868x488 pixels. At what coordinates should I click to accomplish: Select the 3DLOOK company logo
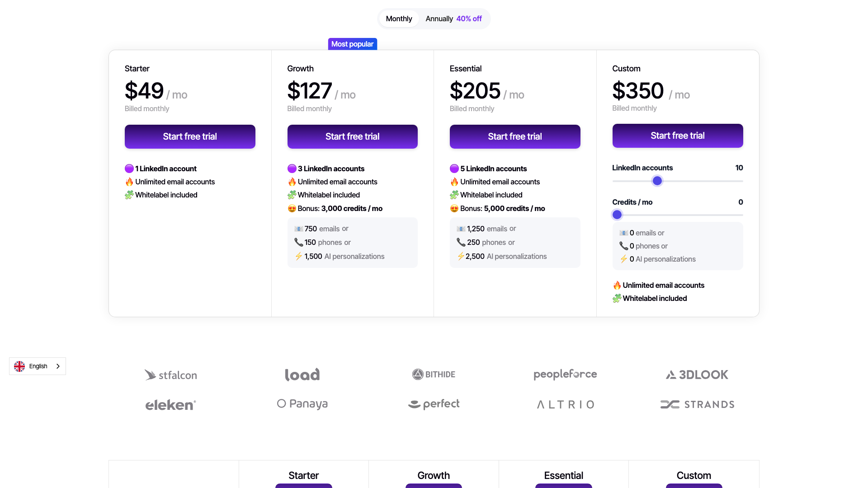click(696, 374)
